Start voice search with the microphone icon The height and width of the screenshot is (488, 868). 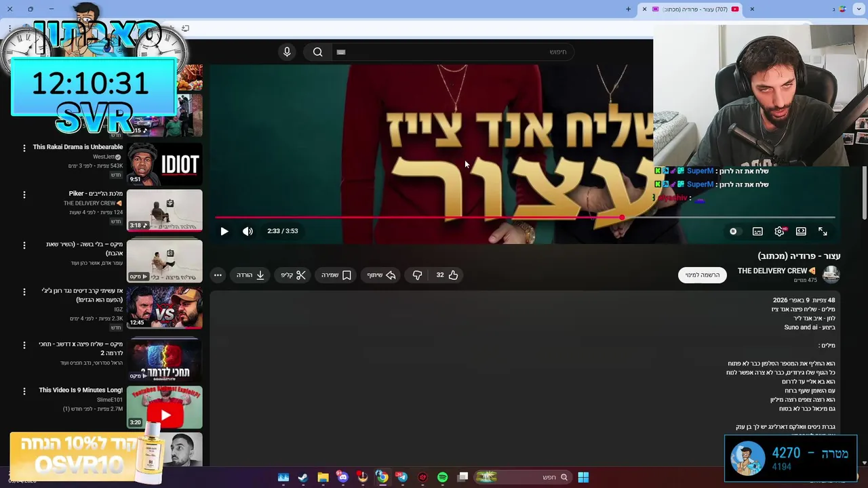pos(287,52)
